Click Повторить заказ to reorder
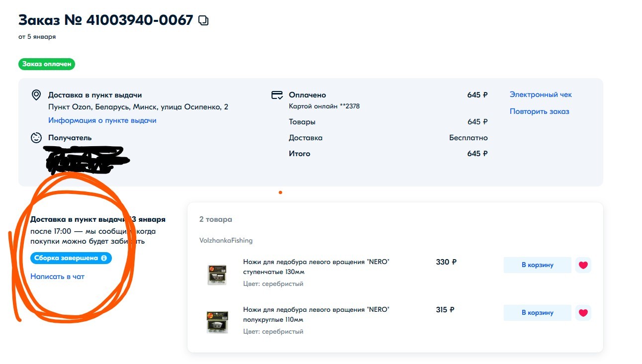 click(539, 111)
